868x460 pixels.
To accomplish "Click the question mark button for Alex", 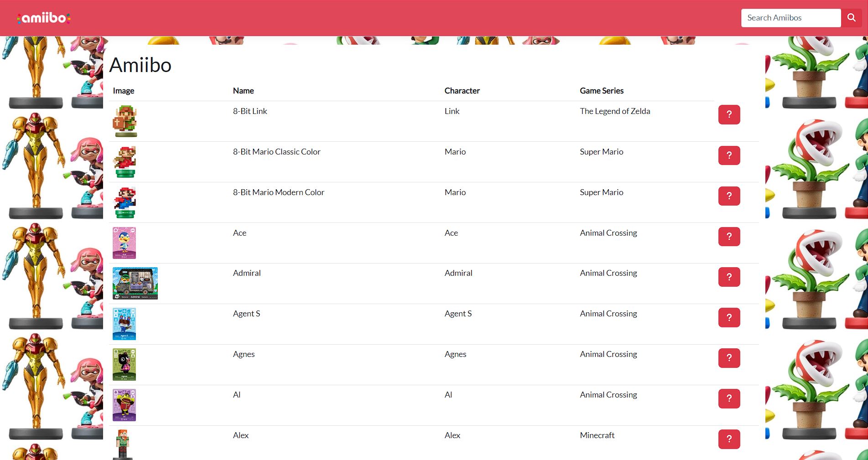I will pyautogui.click(x=729, y=439).
